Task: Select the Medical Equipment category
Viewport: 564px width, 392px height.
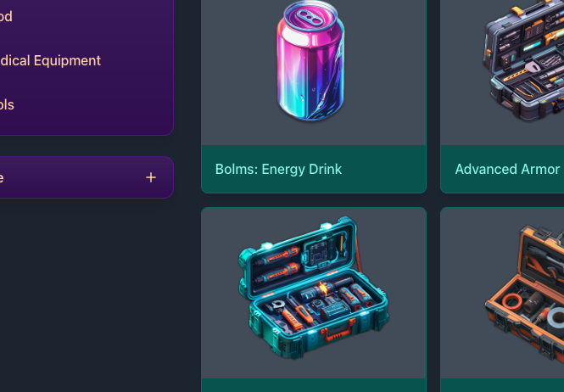Action: click(50, 60)
